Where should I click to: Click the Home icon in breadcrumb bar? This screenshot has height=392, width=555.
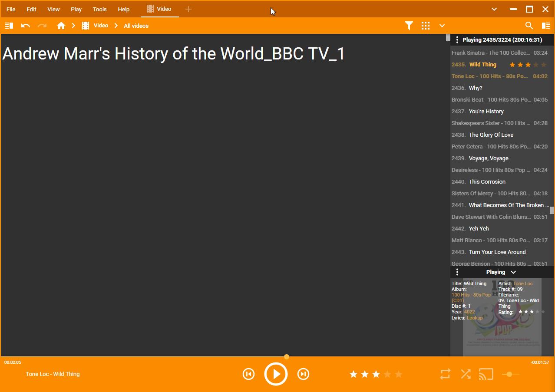point(61,26)
